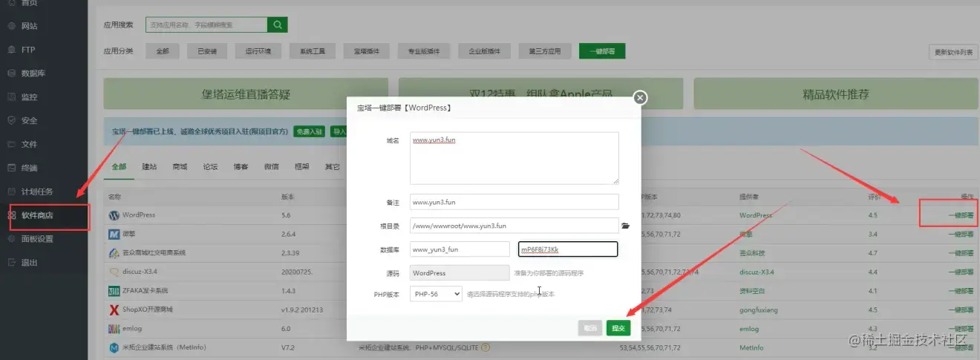Screen dimensions: 980x360
Task: Click the 微擎 app icon
Action: point(114,234)
